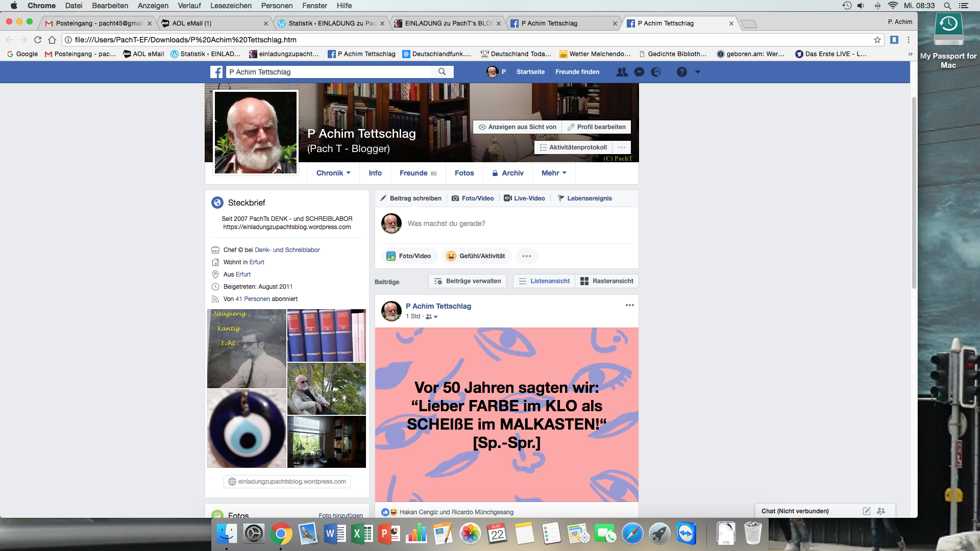Open the account settings dropdown arrow
980x551 pixels.
point(698,72)
